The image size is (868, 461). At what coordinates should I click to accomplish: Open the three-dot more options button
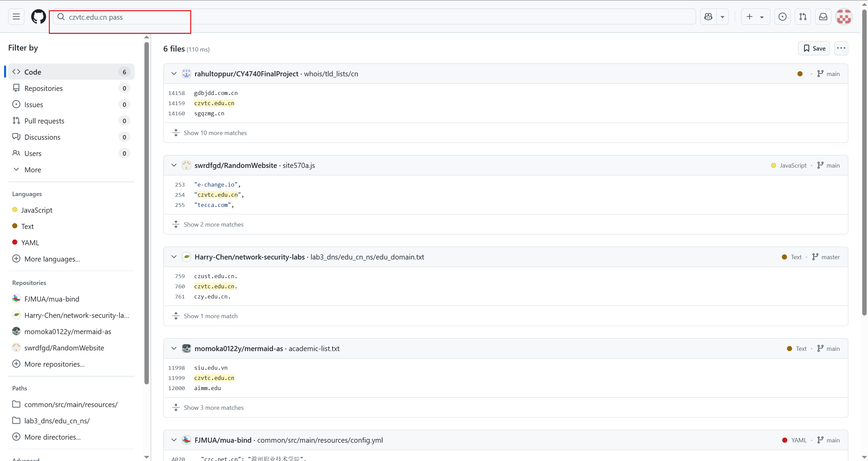click(x=841, y=48)
